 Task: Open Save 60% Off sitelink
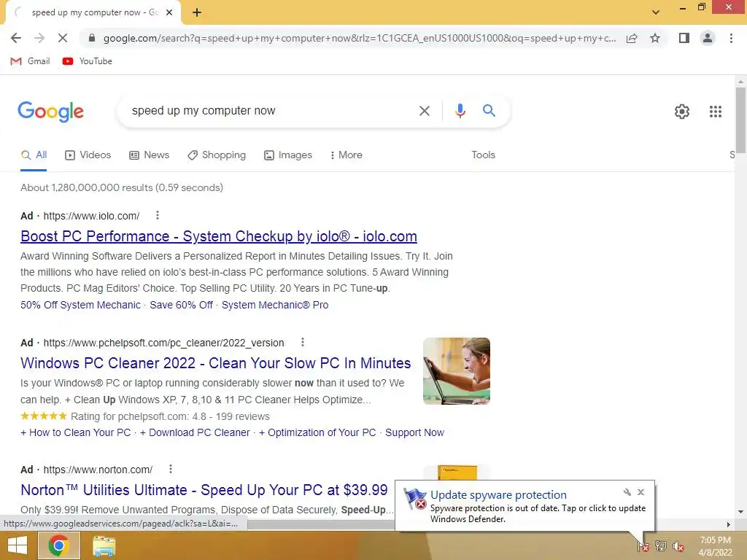tap(181, 305)
